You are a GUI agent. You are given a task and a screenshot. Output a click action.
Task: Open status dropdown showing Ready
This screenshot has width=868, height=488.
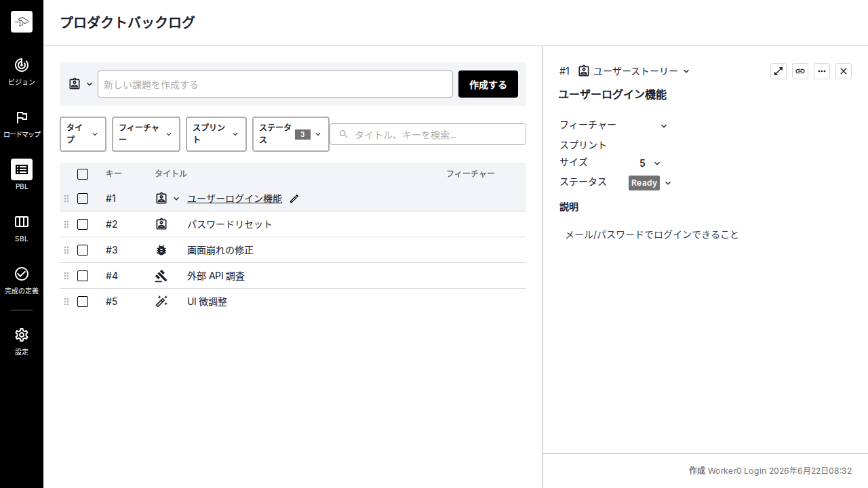[x=650, y=183]
